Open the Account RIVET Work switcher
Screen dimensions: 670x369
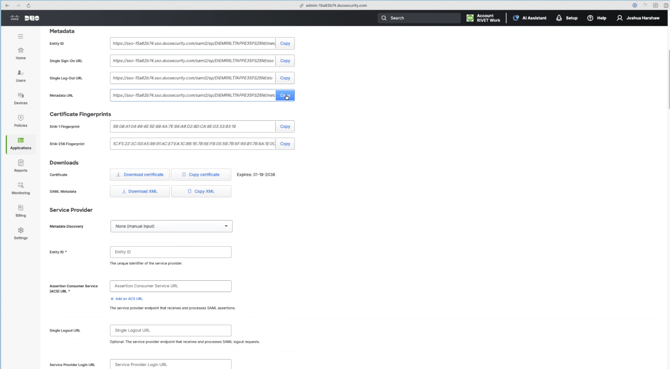point(483,18)
